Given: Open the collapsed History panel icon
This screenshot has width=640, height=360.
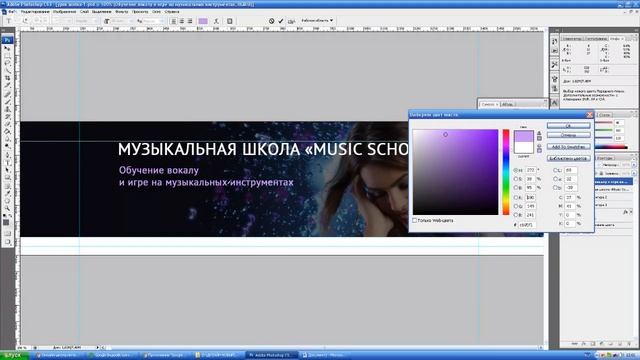Looking at the screenshot, I should pyautogui.click(x=554, y=42).
